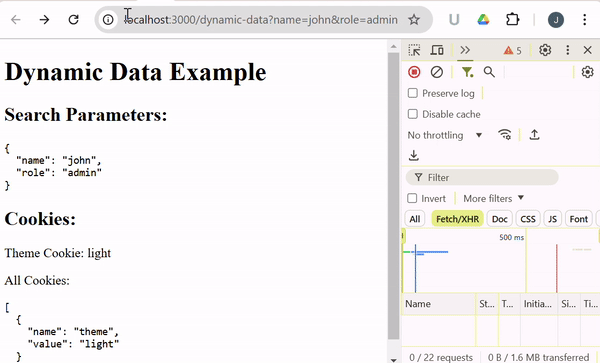Sort by the Si... size column
Viewport: 600px width, 363px height.
569,304
